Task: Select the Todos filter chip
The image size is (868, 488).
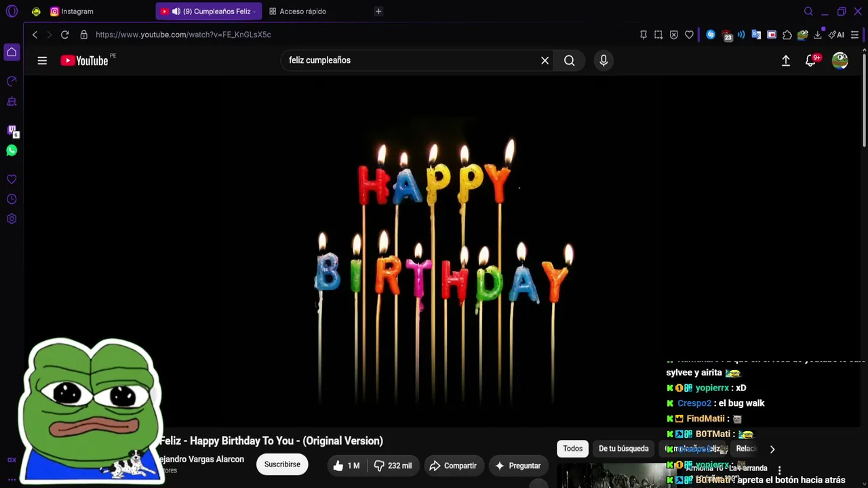Action: [x=572, y=449]
